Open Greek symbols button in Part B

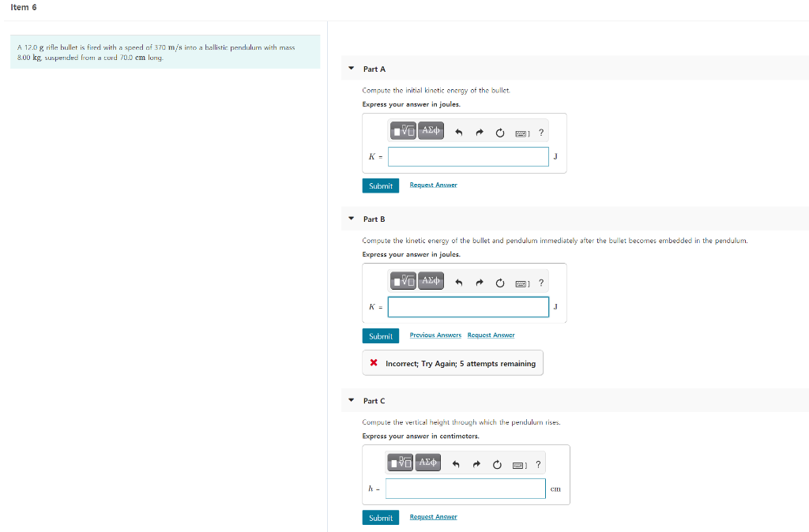pyautogui.click(x=431, y=281)
